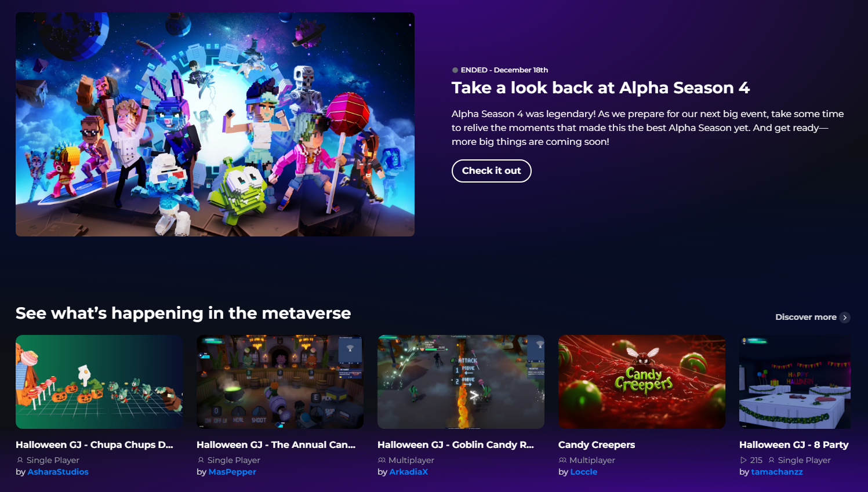Click Multiplayer icon under Goblin Candy game

(x=382, y=460)
